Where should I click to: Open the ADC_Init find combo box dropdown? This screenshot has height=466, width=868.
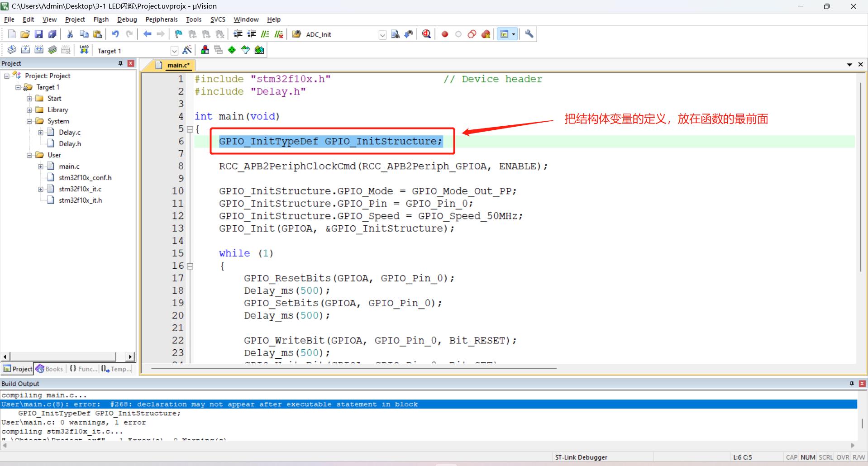pos(382,35)
